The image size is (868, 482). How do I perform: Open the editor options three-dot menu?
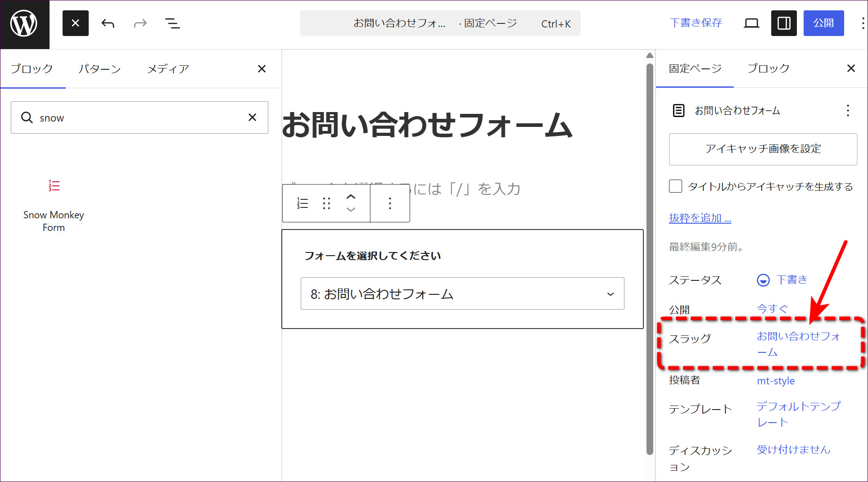862,23
